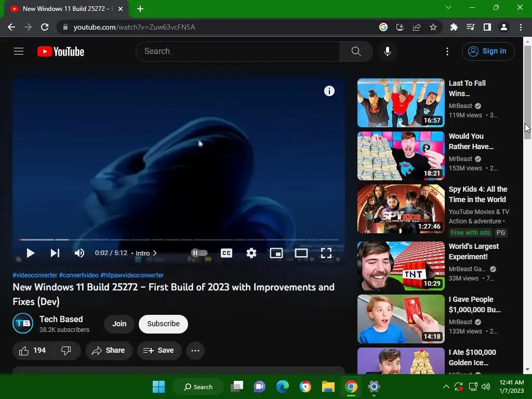532x399 pixels.
Task: Open World's Largest Experiment thumbnail
Action: coord(401,266)
